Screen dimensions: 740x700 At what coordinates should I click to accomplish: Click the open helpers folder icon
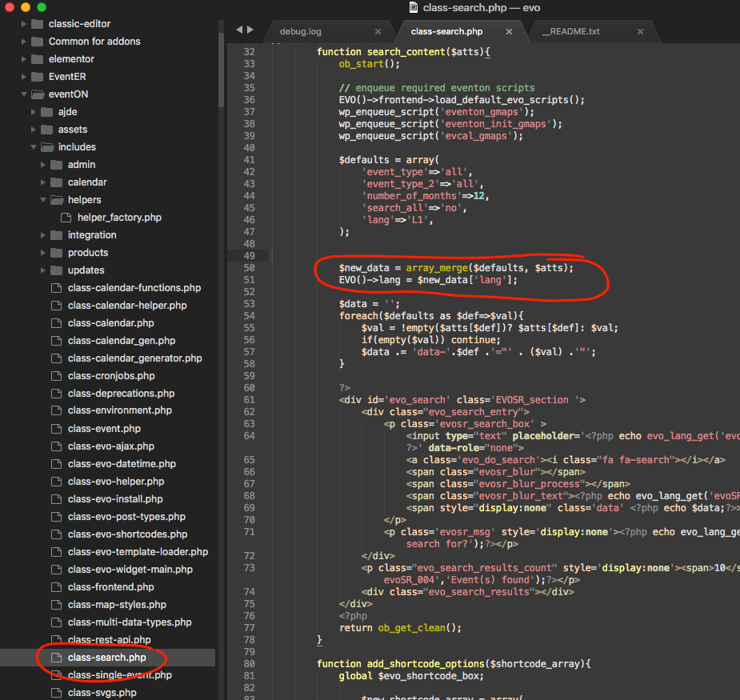tap(56, 200)
